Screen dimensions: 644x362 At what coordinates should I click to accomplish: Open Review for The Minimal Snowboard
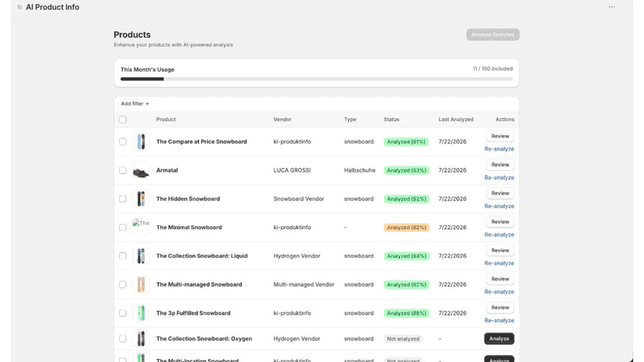(x=500, y=221)
